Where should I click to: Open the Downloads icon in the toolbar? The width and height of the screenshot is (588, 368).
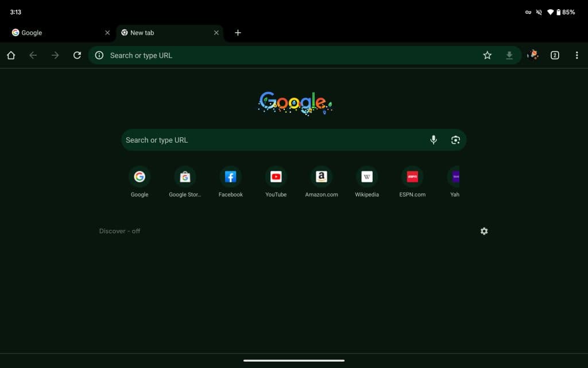(509, 55)
